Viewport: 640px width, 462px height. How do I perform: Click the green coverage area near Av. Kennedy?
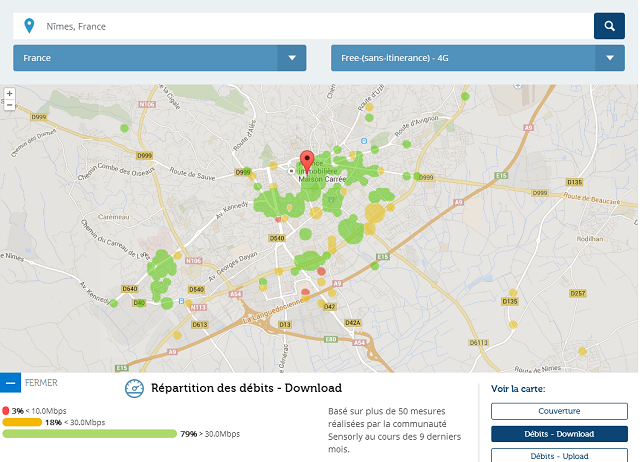click(x=160, y=268)
